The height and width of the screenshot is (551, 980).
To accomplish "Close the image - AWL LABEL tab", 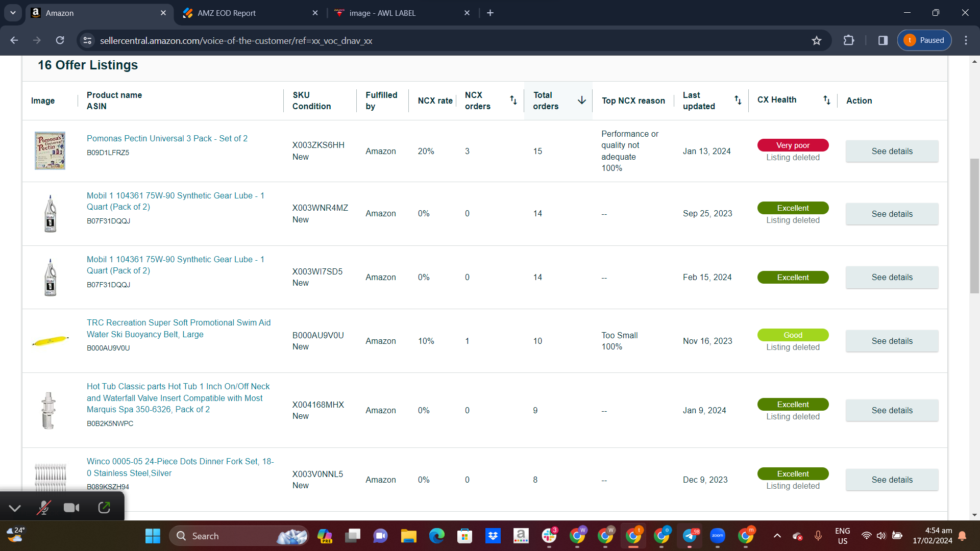I will click(x=467, y=13).
